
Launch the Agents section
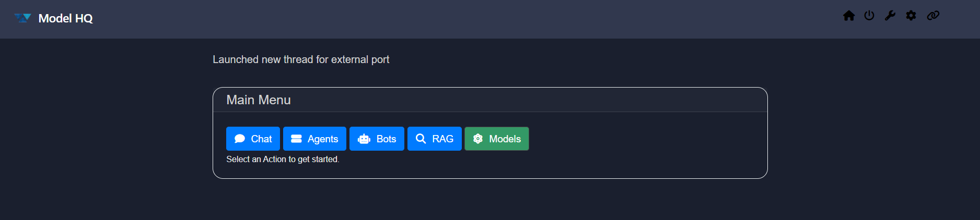click(x=314, y=139)
